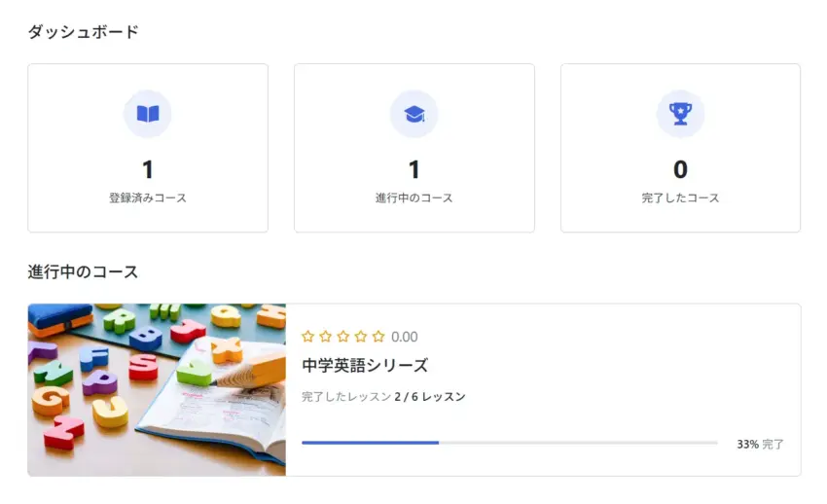Click the 33% 完了 progress label
Image resolution: width=827 pixels, height=504 pixels.
pos(760,444)
